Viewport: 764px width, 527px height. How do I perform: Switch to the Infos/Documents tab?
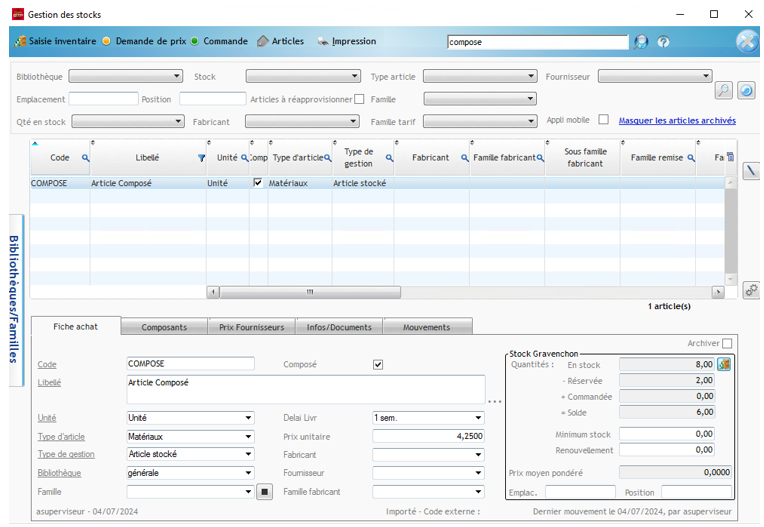(x=339, y=327)
